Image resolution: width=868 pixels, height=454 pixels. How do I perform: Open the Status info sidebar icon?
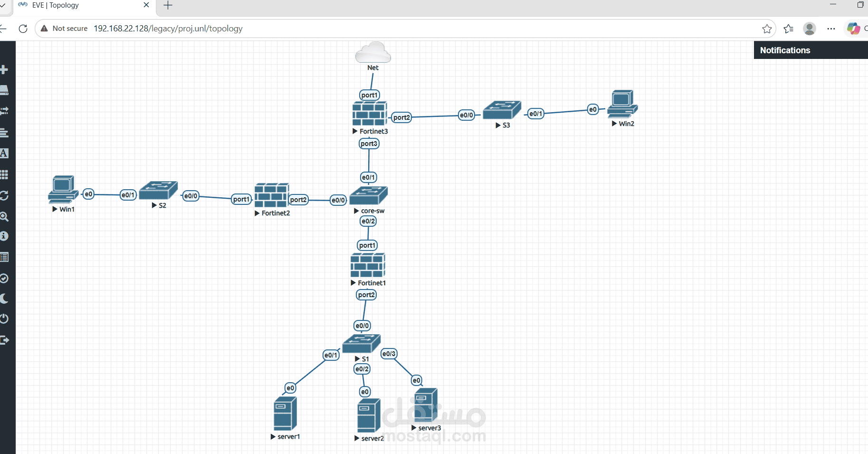pyautogui.click(x=4, y=236)
